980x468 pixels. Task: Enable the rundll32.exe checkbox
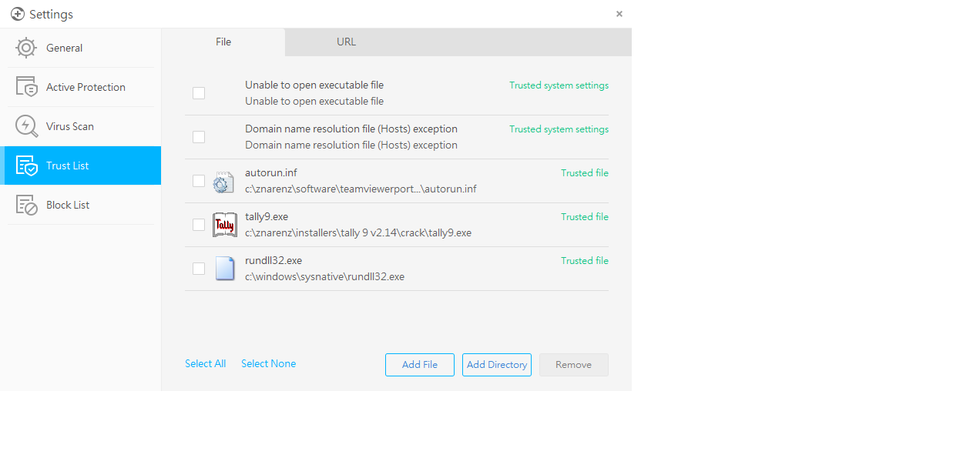199,269
